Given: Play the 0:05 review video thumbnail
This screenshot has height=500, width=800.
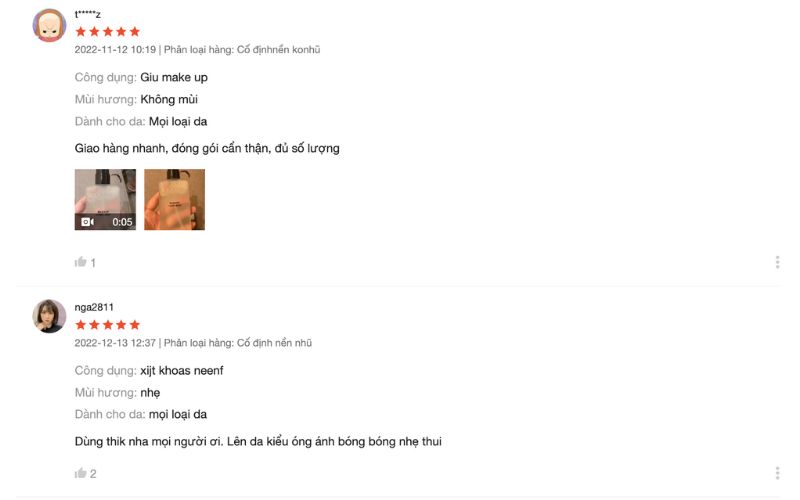Looking at the screenshot, I should click(x=105, y=199).
